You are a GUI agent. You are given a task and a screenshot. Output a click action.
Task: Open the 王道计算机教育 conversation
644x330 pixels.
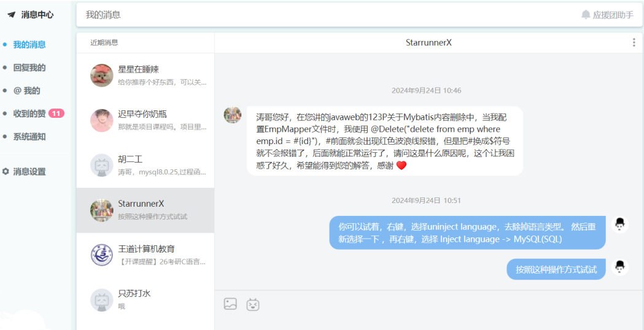coord(145,255)
